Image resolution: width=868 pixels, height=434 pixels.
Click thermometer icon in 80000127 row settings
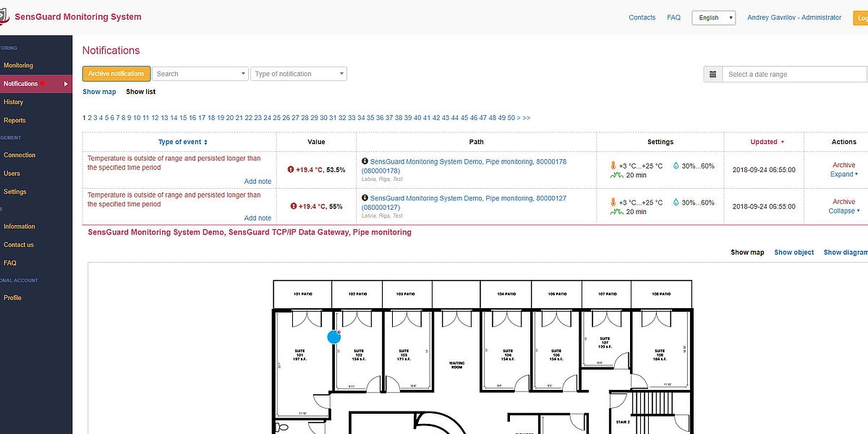pos(613,203)
